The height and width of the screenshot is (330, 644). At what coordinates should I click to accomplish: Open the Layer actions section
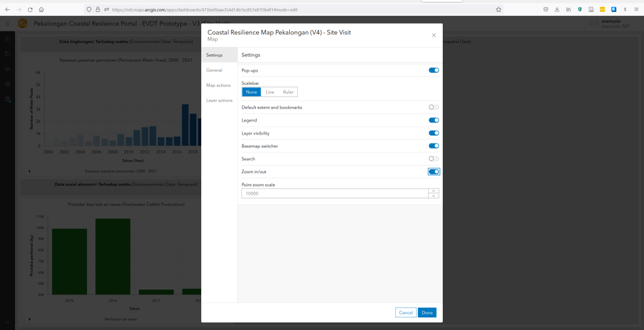pyautogui.click(x=218, y=101)
